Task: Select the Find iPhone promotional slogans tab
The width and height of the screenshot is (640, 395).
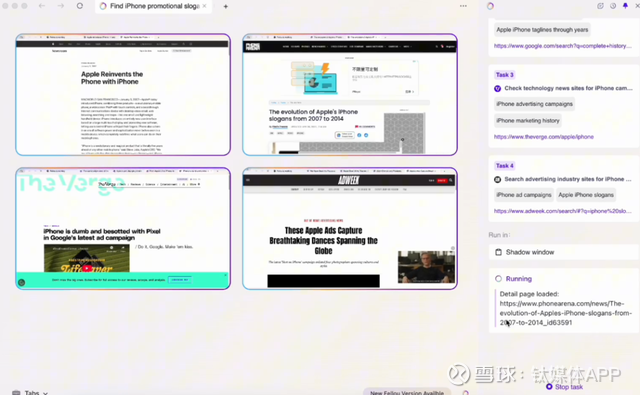Action: [x=153, y=6]
